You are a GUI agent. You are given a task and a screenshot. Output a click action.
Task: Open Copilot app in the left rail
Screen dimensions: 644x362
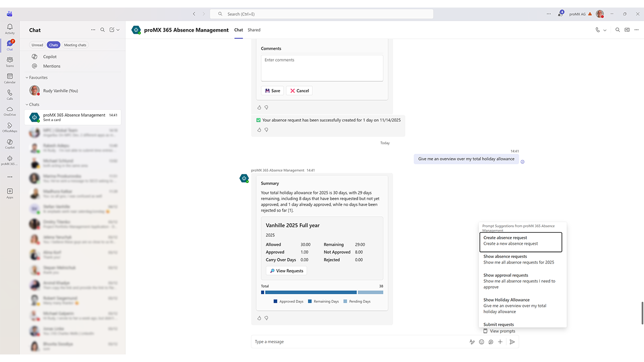pyautogui.click(x=10, y=144)
